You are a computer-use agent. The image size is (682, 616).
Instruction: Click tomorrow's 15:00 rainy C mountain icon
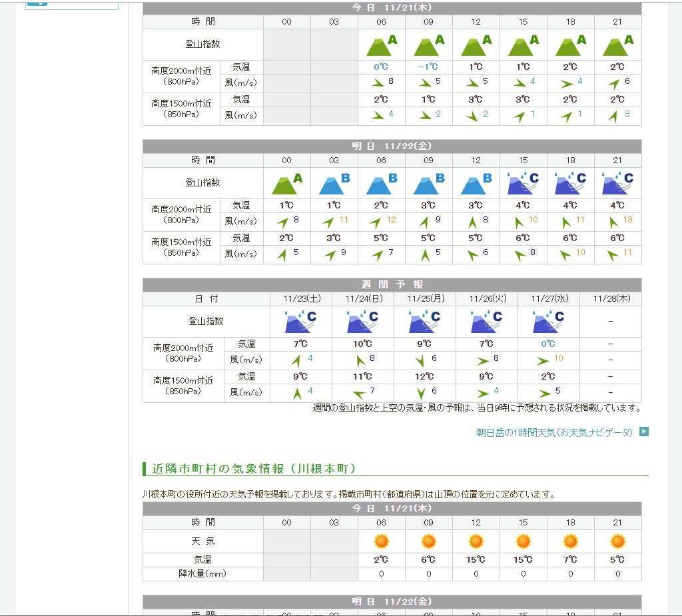523,183
